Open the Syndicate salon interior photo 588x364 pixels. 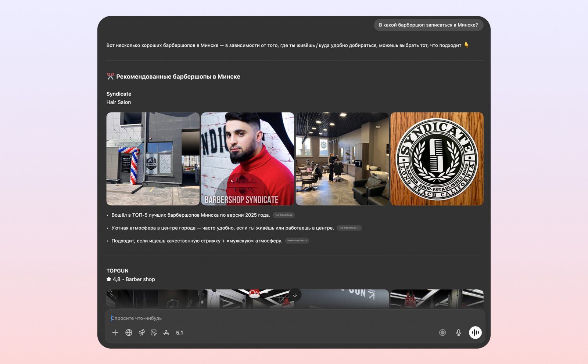pyautogui.click(x=342, y=159)
